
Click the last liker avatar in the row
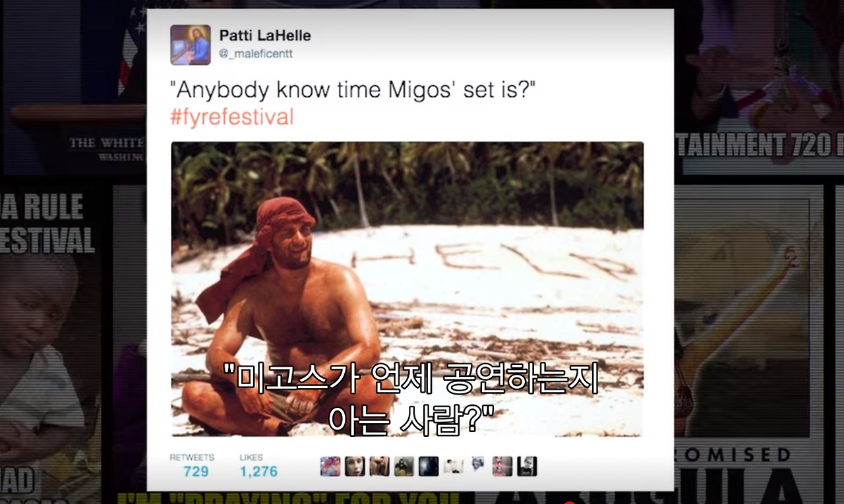527,466
